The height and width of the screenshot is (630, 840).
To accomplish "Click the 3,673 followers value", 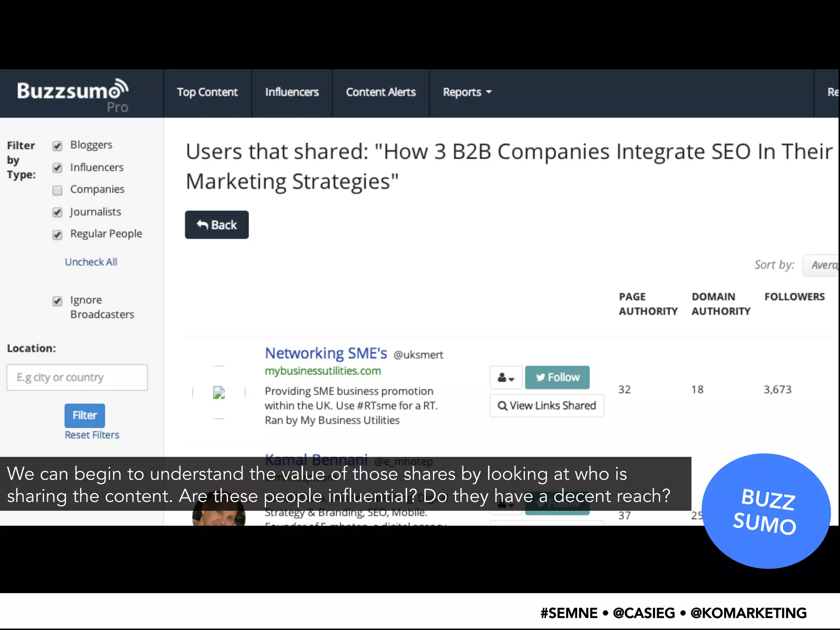I will click(x=777, y=390).
